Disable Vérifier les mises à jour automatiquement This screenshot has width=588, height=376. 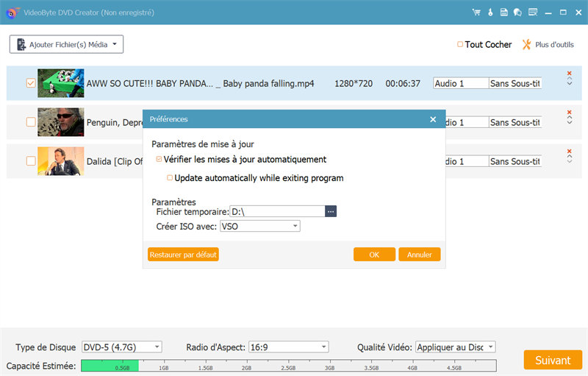pyautogui.click(x=159, y=160)
